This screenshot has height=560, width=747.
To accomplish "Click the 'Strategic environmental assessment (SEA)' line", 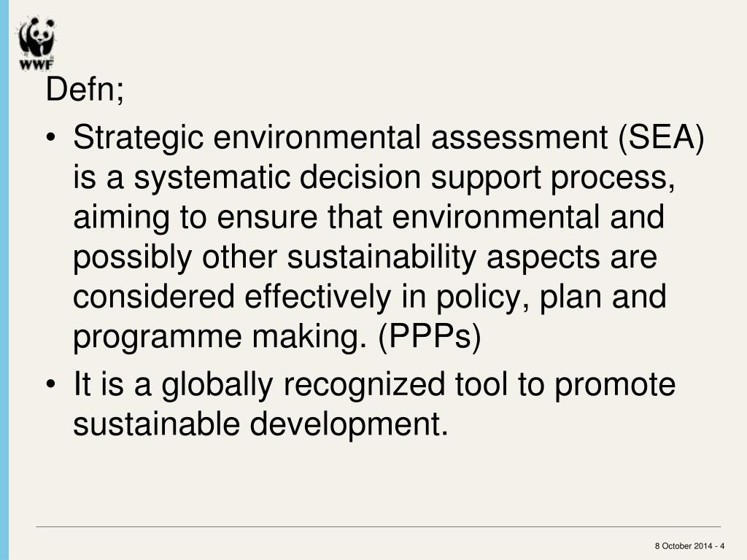I will 389,138.
